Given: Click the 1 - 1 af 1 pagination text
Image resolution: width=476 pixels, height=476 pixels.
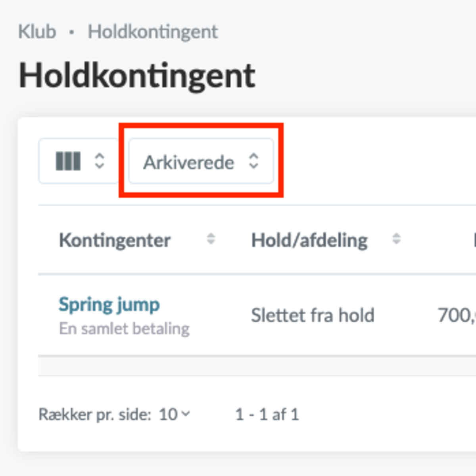Looking at the screenshot, I should 267,415.
